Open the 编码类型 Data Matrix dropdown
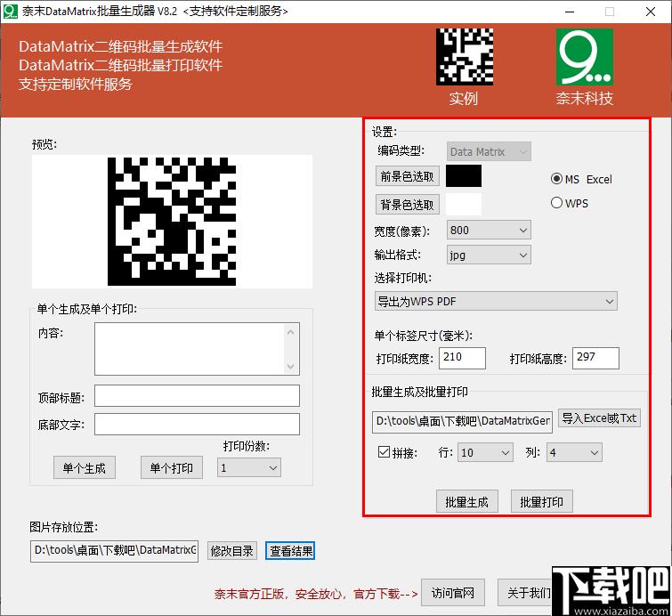 coord(489,151)
